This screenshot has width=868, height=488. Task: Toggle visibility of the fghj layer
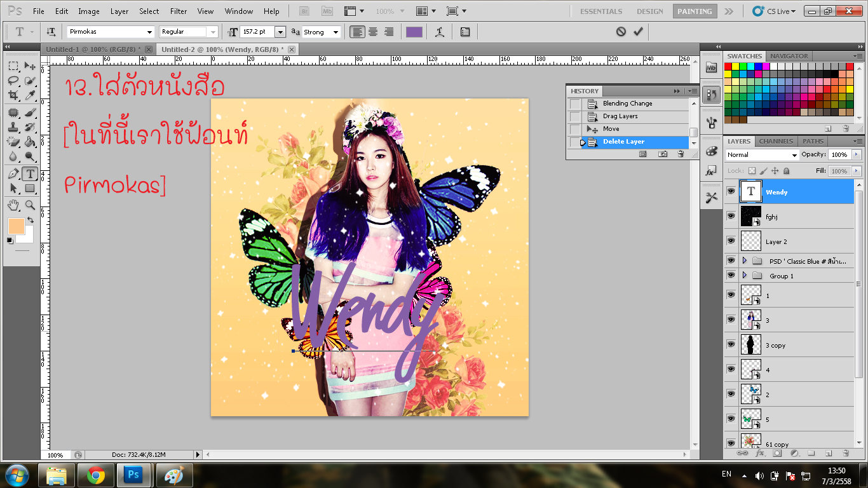click(731, 217)
